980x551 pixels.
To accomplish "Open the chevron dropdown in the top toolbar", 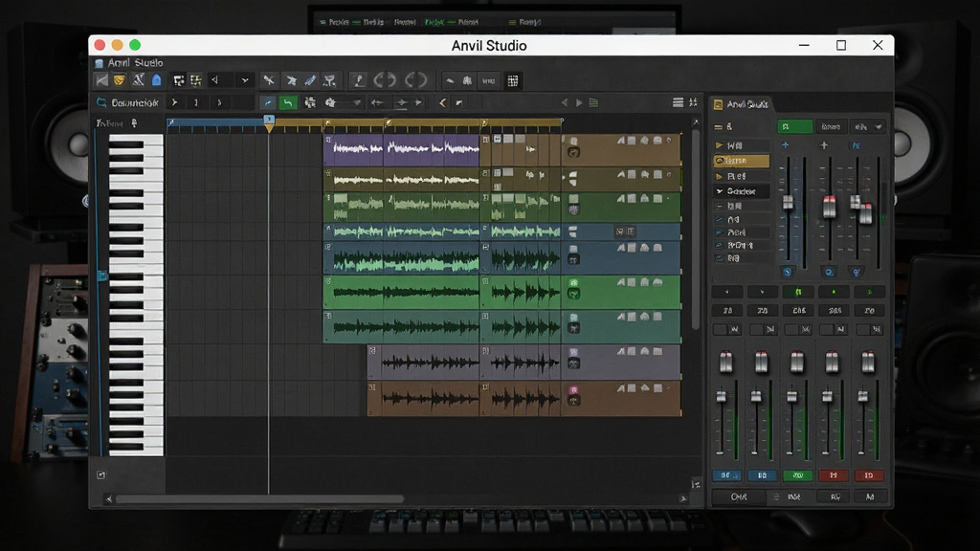I will click(x=245, y=80).
